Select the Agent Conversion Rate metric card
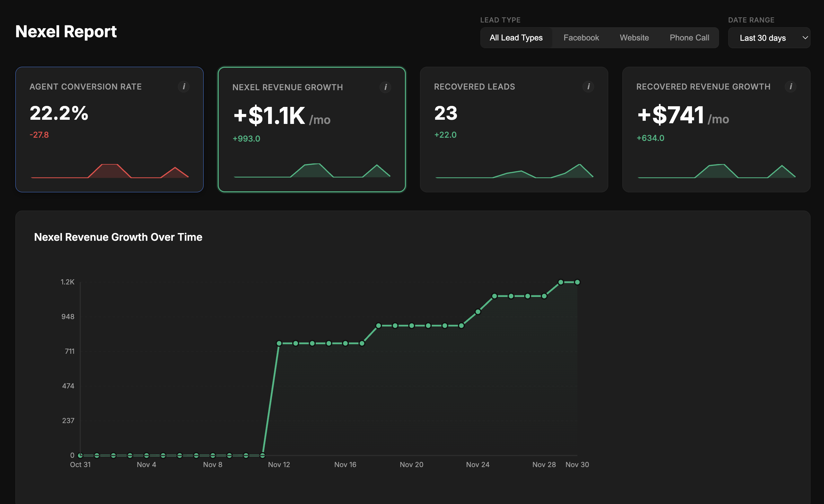Viewport: 824px width, 504px height. tap(110, 130)
